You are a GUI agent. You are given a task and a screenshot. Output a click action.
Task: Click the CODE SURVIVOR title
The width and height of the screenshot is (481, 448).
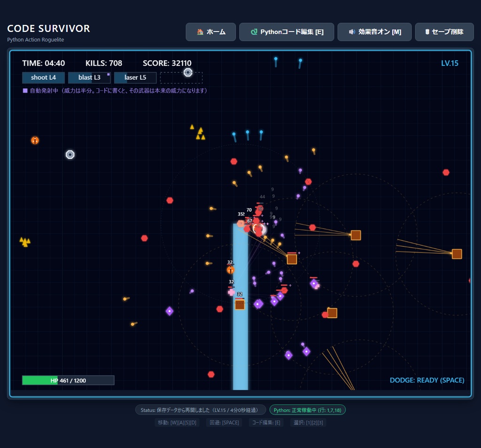coord(48,29)
